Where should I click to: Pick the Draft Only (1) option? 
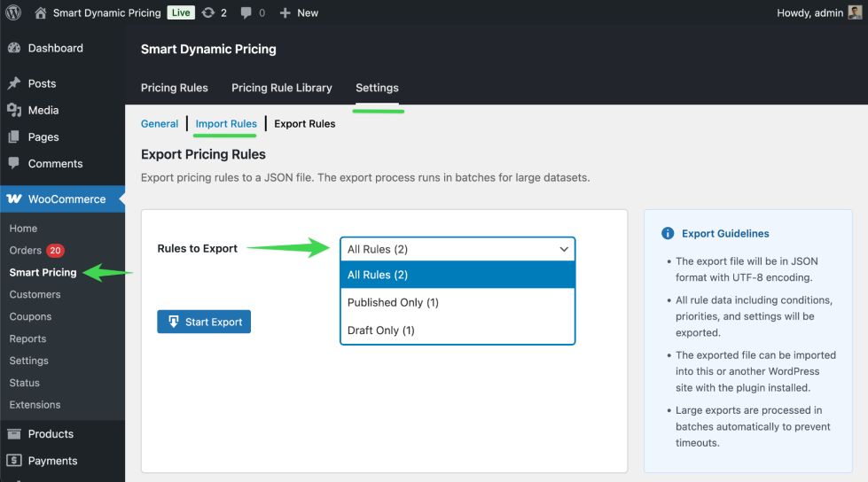457,330
